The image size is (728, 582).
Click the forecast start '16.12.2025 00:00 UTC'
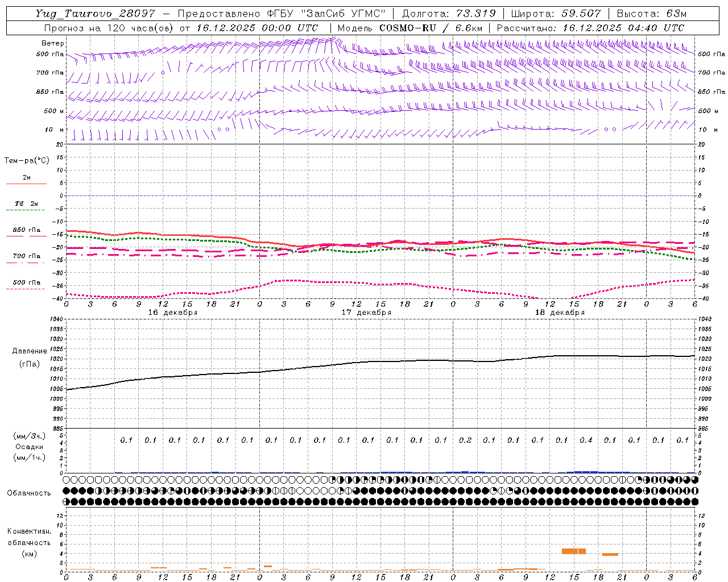coord(257,28)
